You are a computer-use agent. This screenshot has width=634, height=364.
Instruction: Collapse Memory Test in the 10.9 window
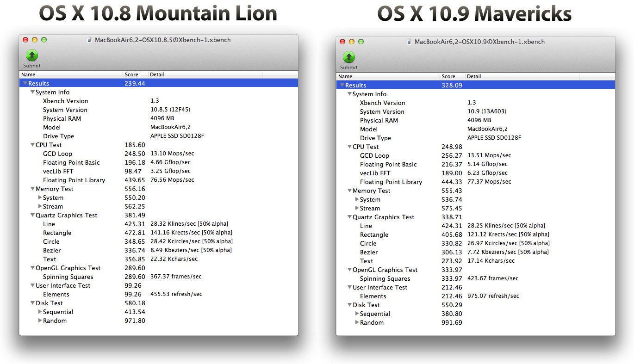(349, 191)
